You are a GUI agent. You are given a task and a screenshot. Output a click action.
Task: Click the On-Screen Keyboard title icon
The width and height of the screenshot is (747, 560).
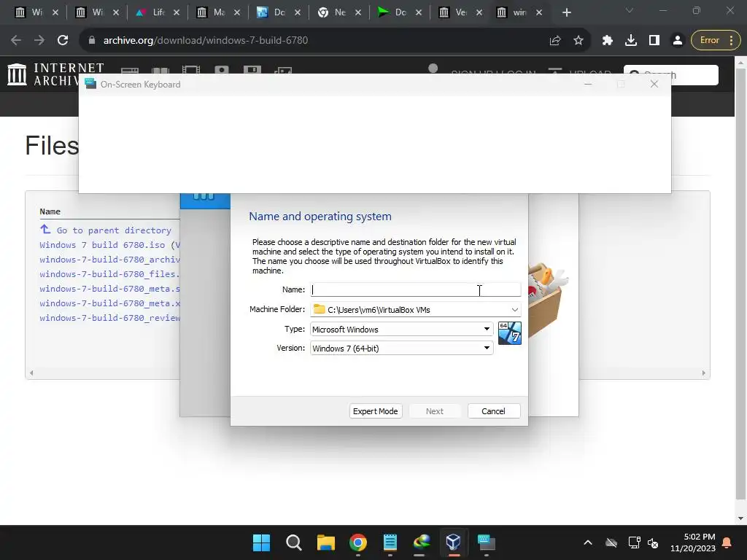point(90,84)
